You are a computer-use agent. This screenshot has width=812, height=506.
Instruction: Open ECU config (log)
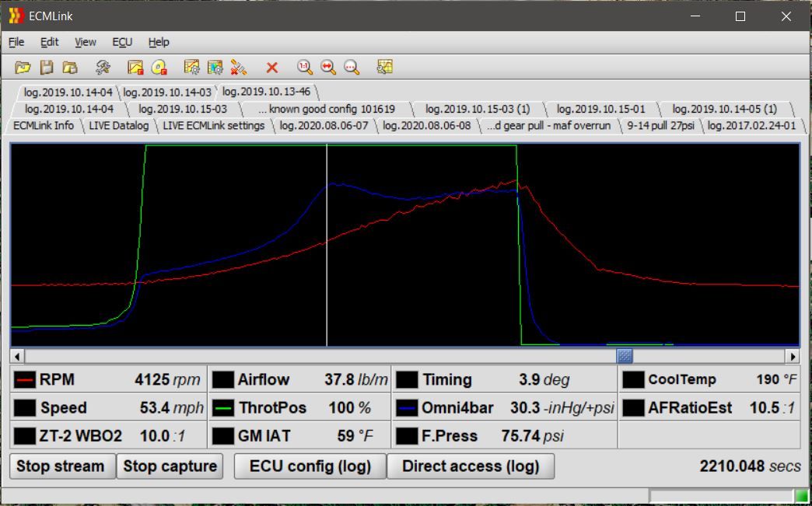click(310, 466)
